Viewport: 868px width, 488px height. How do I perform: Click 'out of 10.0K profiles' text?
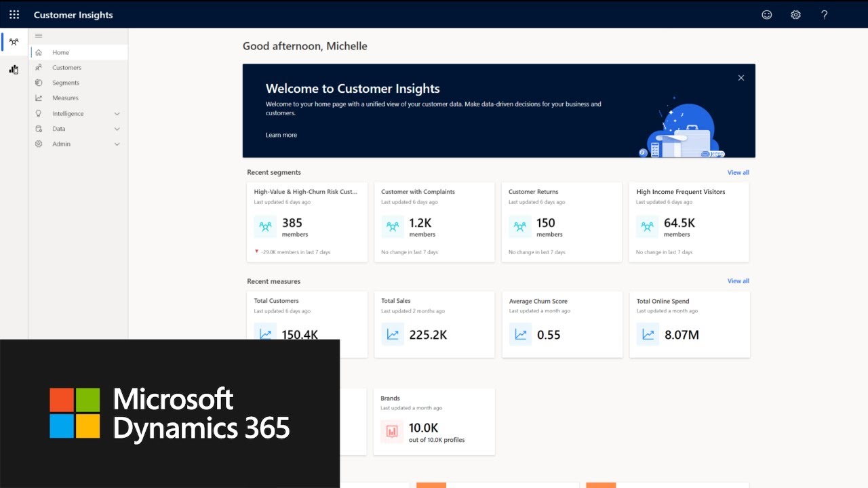(x=437, y=440)
